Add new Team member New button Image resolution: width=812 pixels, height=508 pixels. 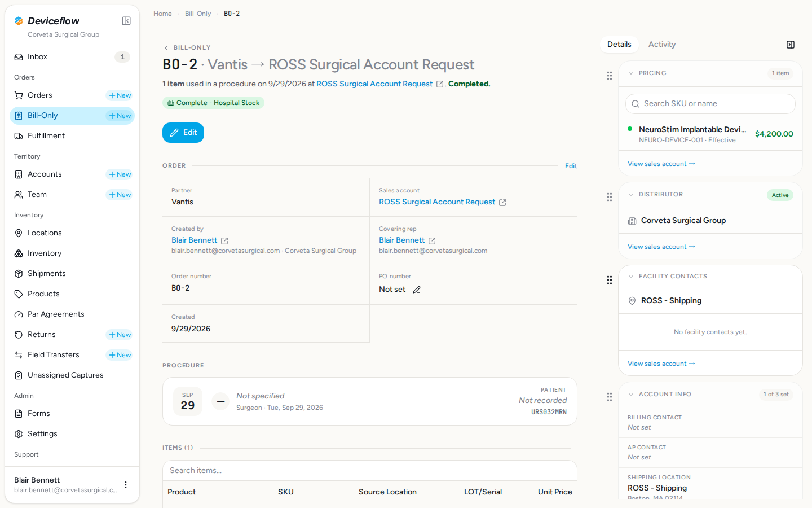coord(120,195)
